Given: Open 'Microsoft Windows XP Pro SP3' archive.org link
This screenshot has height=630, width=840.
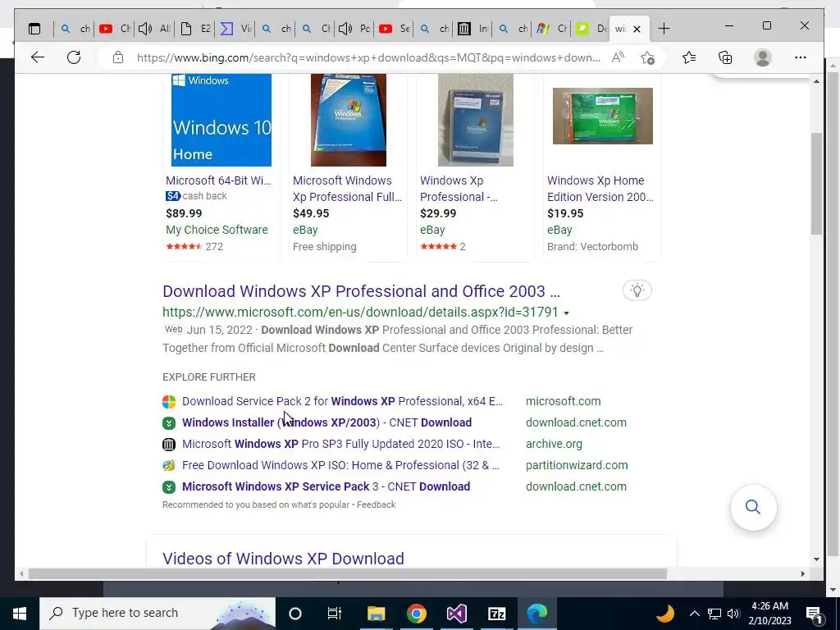Looking at the screenshot, I should (340, 444).
